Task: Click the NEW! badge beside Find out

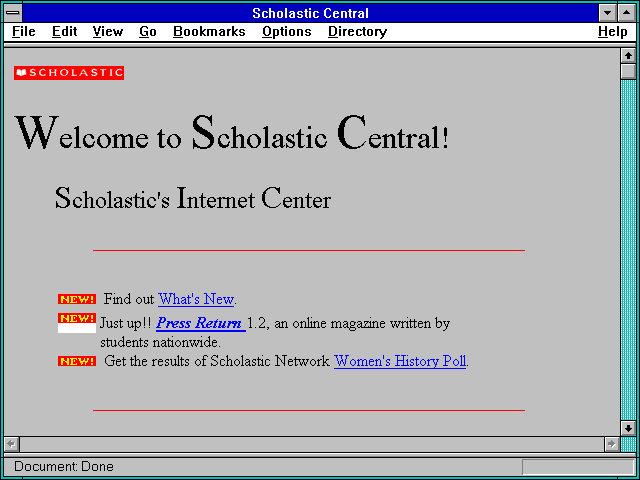Action: (x=77, y=299)
